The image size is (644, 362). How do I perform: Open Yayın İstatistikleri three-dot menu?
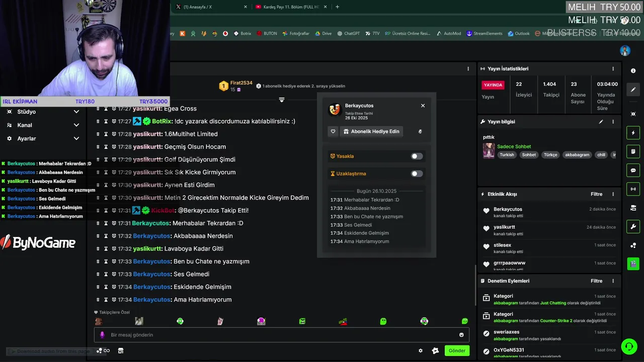pyautogui.click(x=613, y=69)
